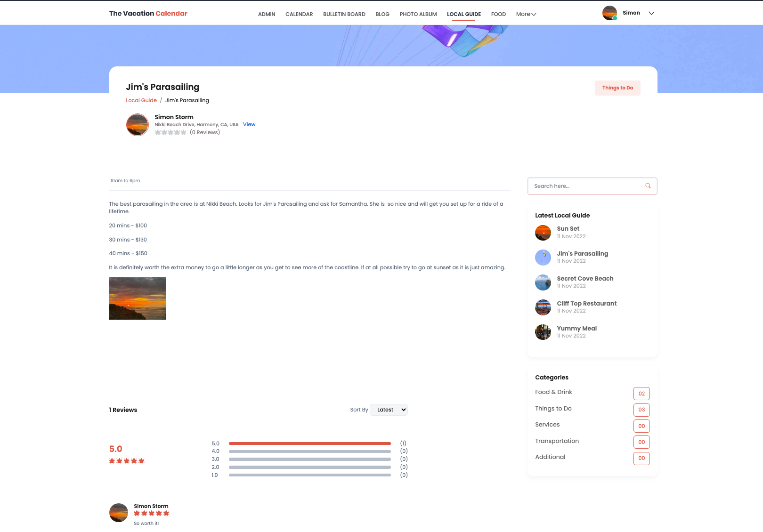
Task: Open Cliff Top Restaurant thumbnail icon
Action: pos(543,307)
